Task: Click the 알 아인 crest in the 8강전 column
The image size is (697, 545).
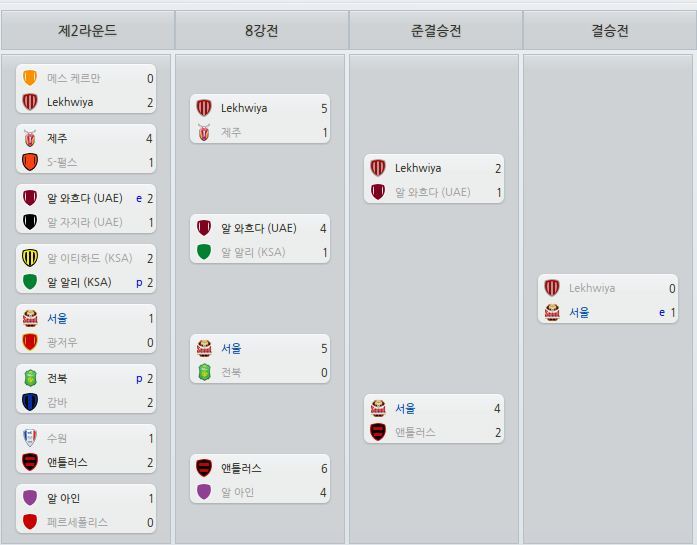Action: click(x=204, y=492)
